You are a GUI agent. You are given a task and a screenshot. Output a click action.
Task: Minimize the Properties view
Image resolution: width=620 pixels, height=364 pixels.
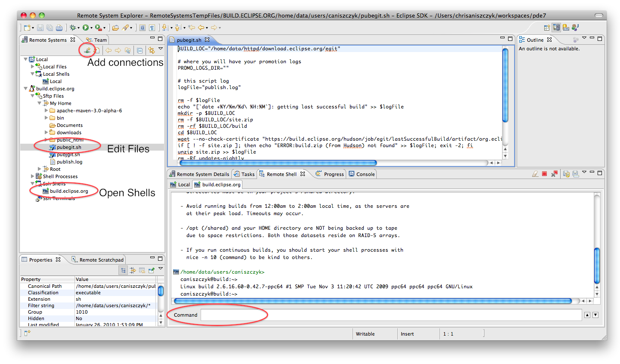(x=152, y=258)
